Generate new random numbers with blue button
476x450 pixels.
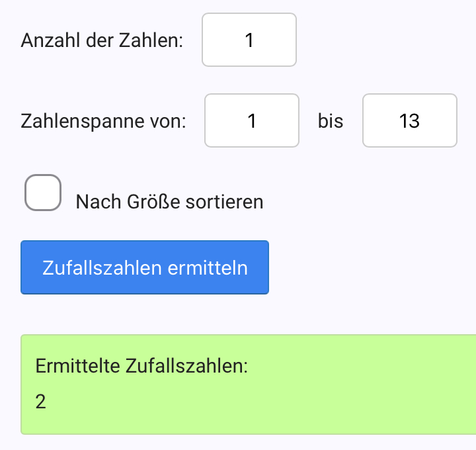(145, 267)
